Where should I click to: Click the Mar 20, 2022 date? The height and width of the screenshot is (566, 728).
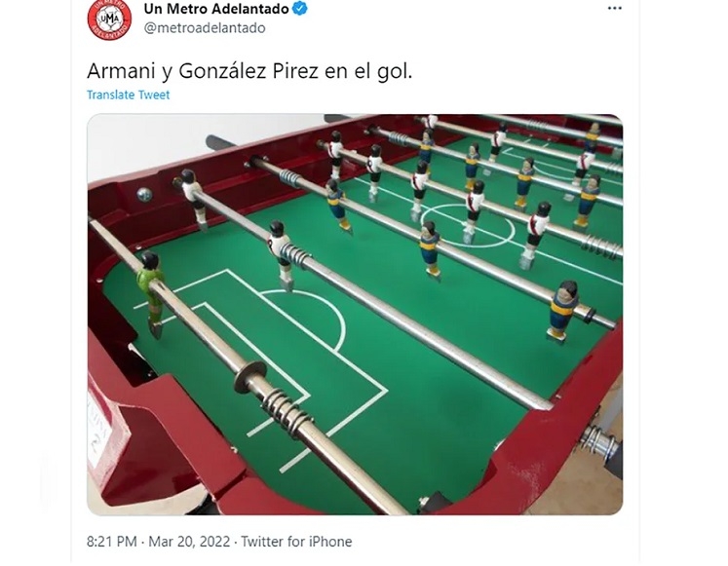[189, 542]
